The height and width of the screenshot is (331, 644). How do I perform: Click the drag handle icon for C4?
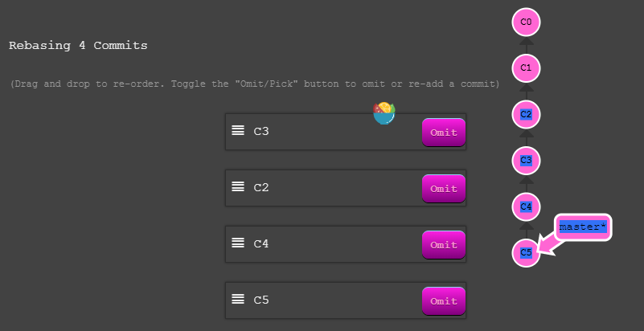coord(238,243)
